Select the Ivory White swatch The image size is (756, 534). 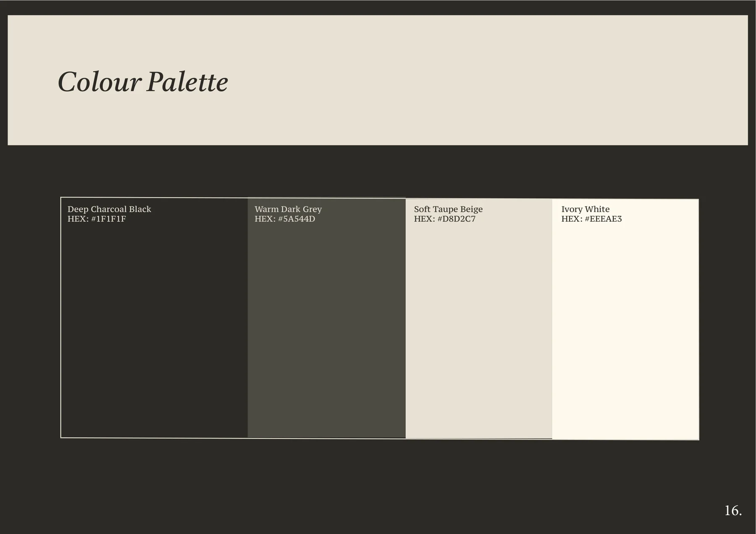tap(625, 319)
